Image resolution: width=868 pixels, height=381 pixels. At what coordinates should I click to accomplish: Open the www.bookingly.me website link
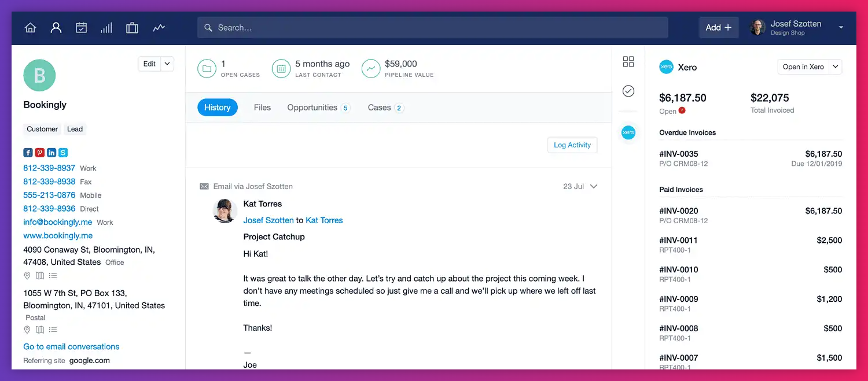58,236
